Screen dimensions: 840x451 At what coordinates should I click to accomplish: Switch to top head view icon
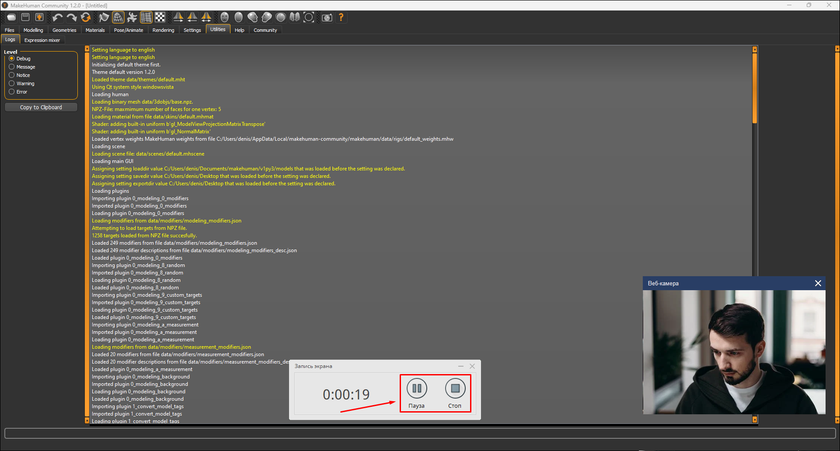tap(280, 18)
